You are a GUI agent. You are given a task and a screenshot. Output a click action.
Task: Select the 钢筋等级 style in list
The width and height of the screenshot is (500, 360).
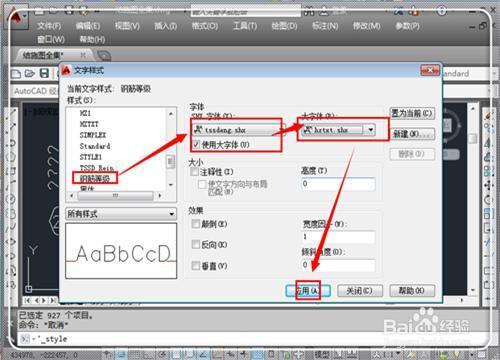tap(95, 179)
